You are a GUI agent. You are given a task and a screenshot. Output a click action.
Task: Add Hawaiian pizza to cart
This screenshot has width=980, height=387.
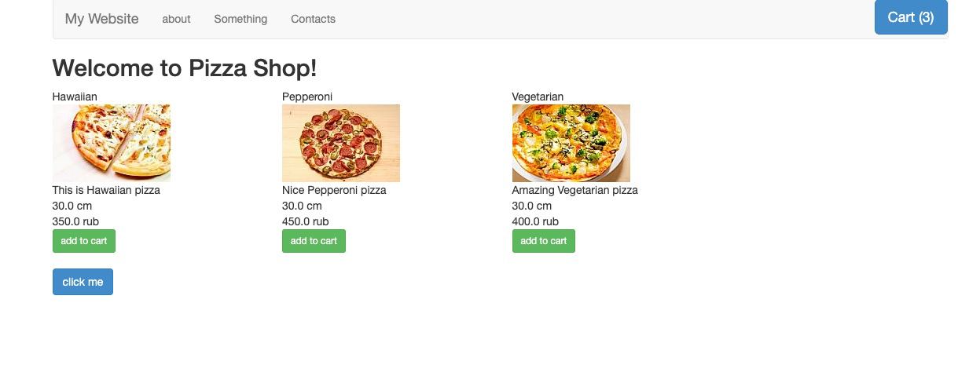tap(84, 241)
